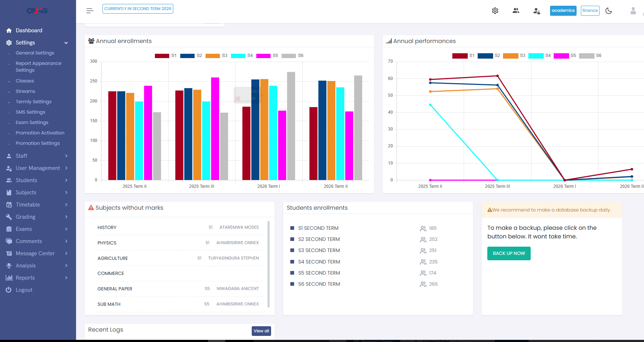Click the S5 magenta legend color swatch in enrollments
This screenshot has width=644, height=342.
(263, 56)
